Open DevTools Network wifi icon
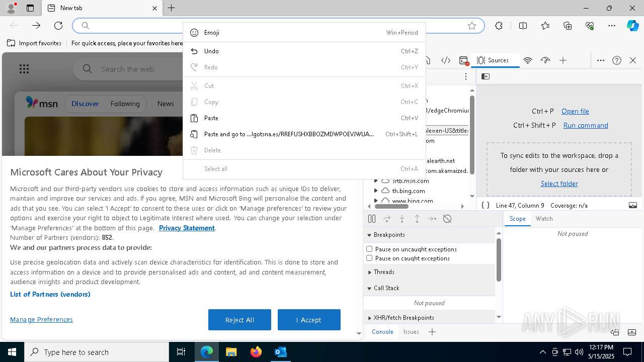 tap(528, 60)
